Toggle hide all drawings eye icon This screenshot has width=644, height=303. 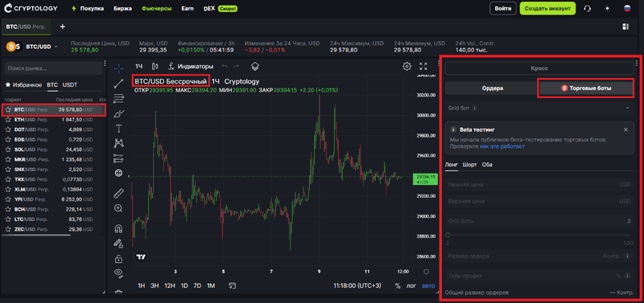click(x=118, y=272)
